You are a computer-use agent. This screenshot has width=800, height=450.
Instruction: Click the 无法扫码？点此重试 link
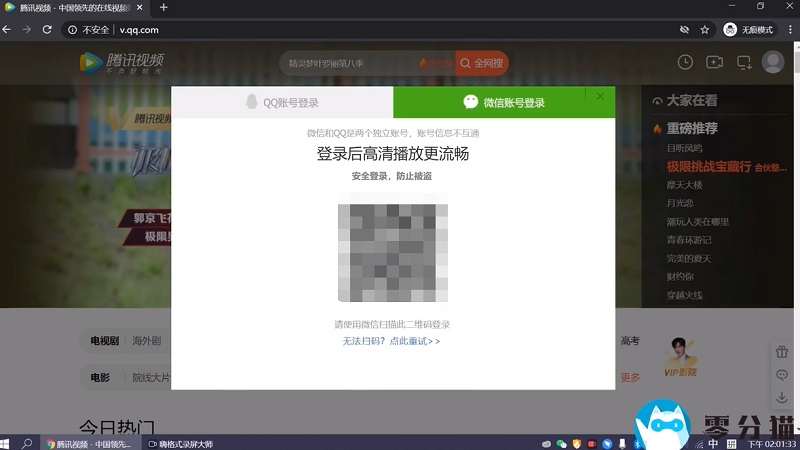(391, 341)
